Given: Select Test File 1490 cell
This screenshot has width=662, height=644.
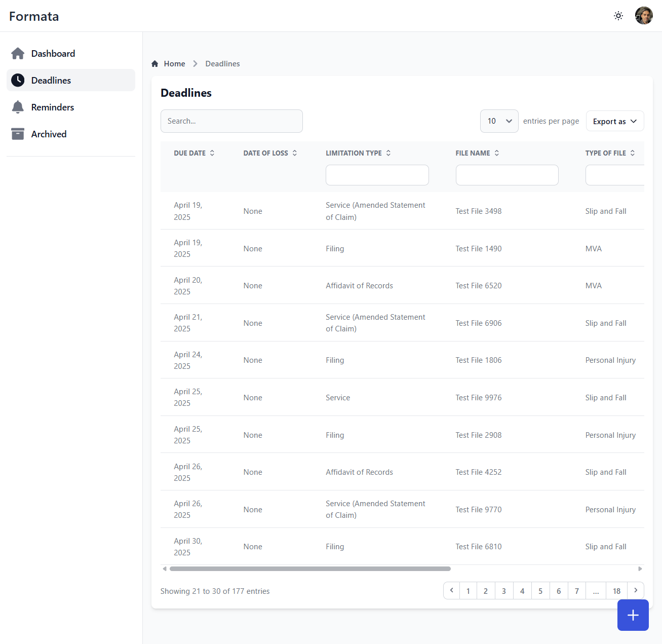Looking at the screenshot, I should (479, 249).
